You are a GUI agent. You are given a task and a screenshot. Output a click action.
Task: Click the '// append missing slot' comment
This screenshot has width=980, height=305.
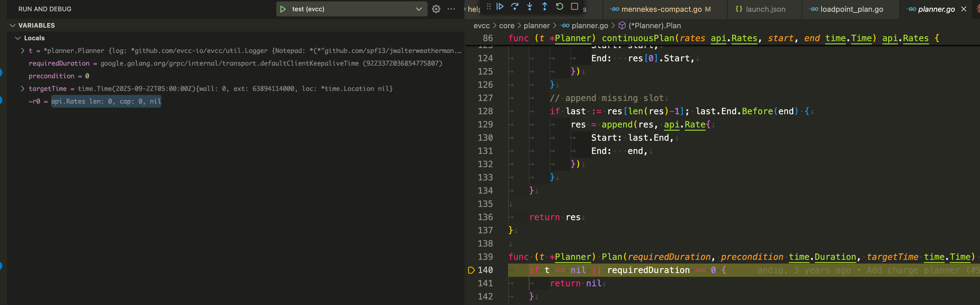pos(607,98)
